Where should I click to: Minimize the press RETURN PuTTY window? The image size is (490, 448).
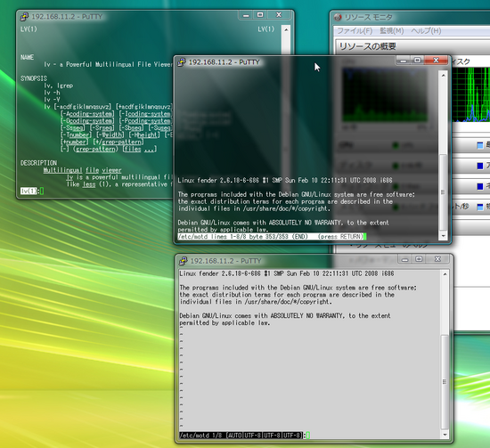[x=403, y=61]
